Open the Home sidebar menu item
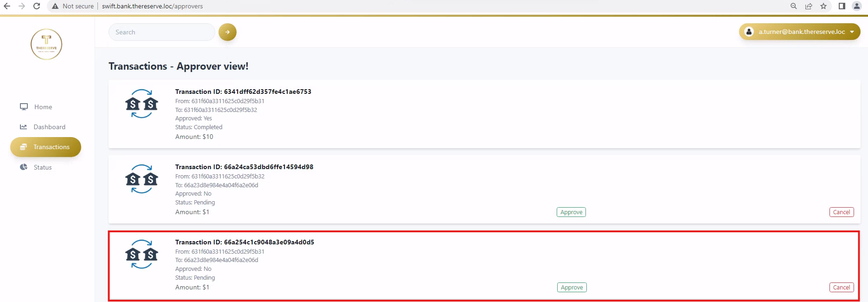Viewport: 868px width, 302px height. click(x=43, y=107)
